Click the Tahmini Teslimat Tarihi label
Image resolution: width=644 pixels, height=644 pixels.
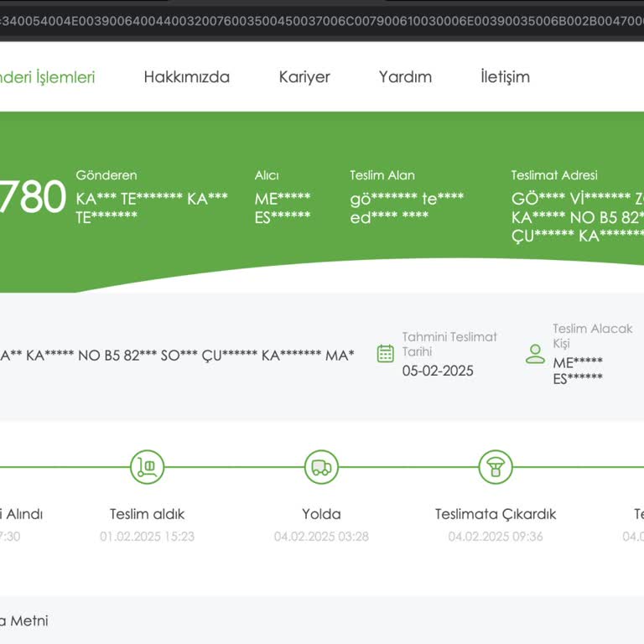[449, 344]
